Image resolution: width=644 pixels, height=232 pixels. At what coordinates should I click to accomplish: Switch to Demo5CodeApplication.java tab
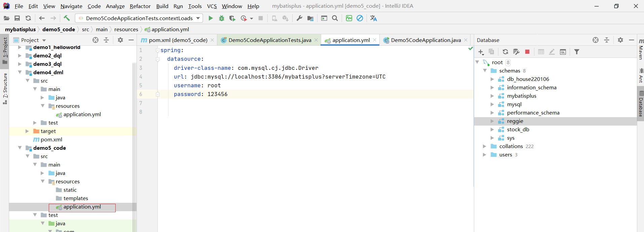point(425,40)
